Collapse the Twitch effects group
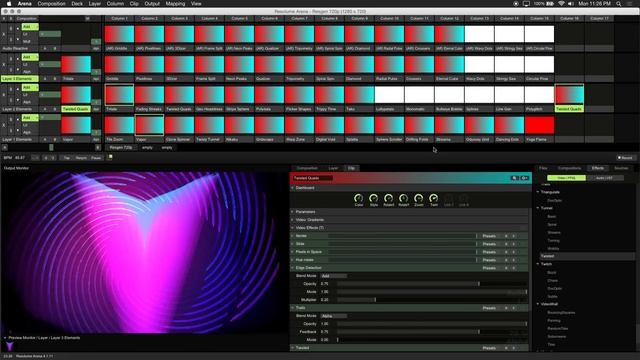640x360 pixels. (x=538, y=264)
